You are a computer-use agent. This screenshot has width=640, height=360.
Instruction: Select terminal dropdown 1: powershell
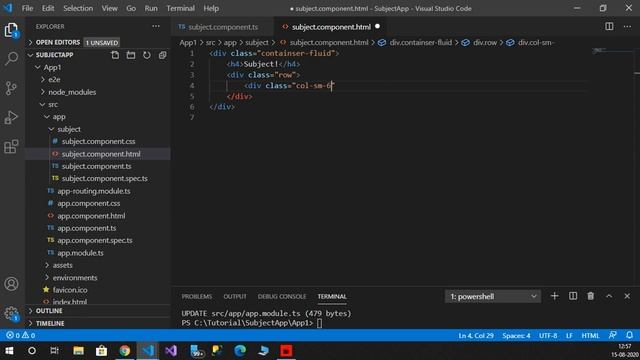click(493, 297)
